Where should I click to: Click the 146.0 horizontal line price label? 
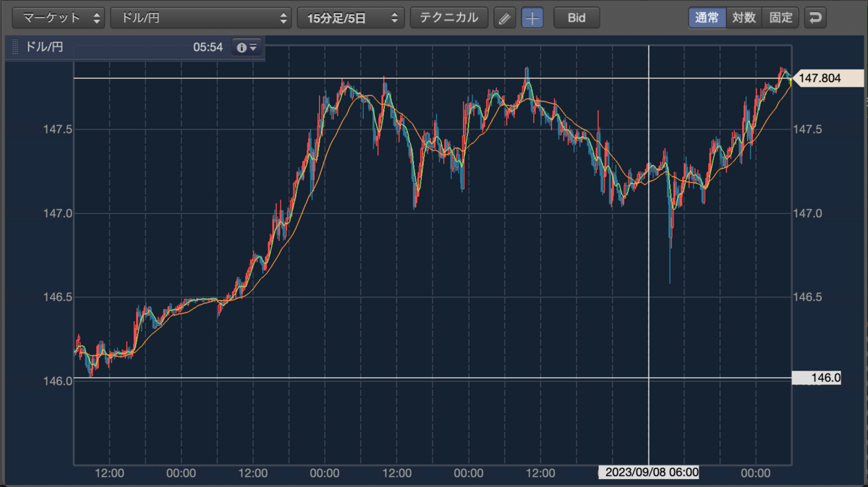[x=817, y=378]
